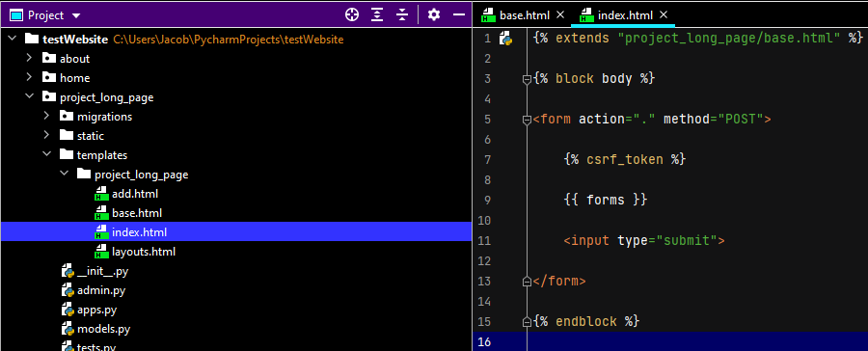The height and width of the screenshot is (351, 868).
Task: Click the gutter Python icon on line 1
Action: (505, 39)
